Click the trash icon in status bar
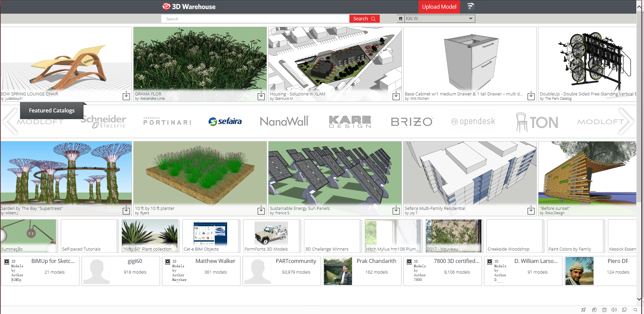Image resolution: width=644 pixels, height=314 pixels. click(604, 310)
